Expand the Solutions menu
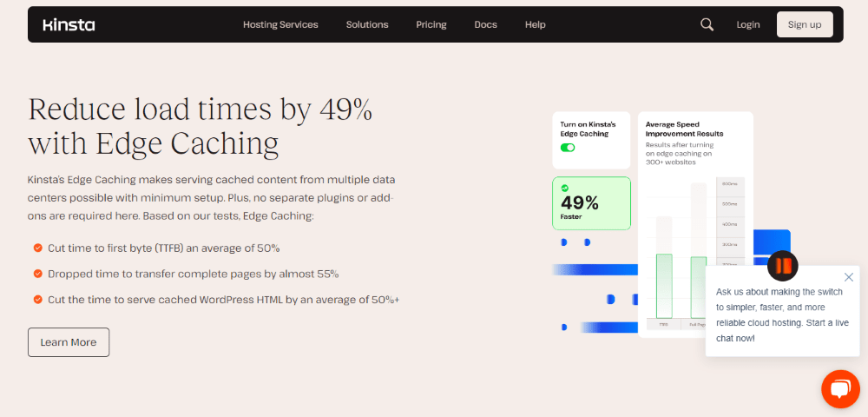The width and height of the screenshot is (868, 417). tap(367, 24)
